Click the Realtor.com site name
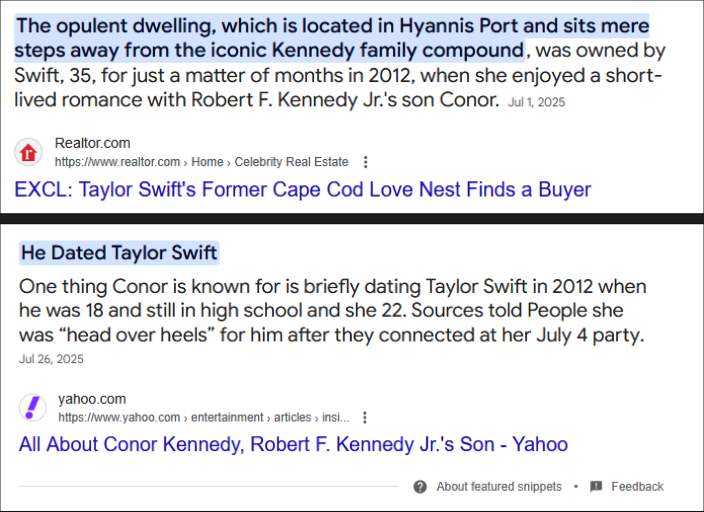 coord(92,143)
